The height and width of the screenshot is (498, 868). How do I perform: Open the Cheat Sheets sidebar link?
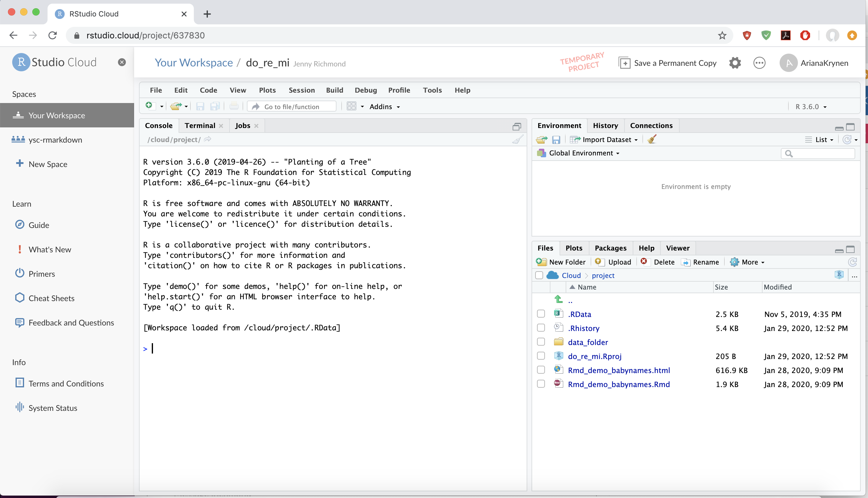51,298
